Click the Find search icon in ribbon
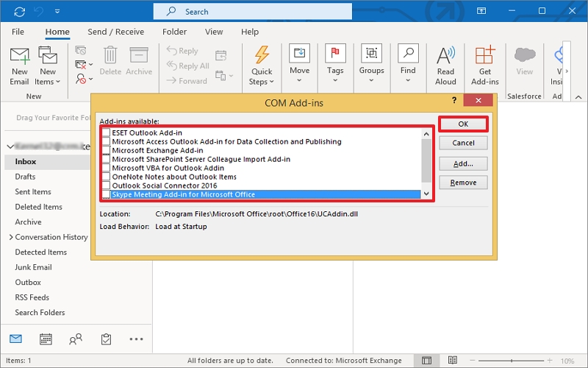Screen dimensions: 588x368 [408, 54]
